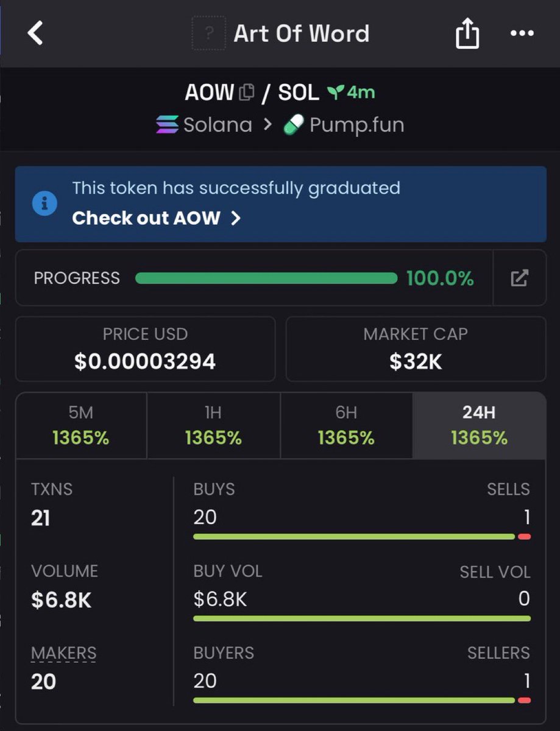Tap the back arrow icon

(x=36, y=33)
